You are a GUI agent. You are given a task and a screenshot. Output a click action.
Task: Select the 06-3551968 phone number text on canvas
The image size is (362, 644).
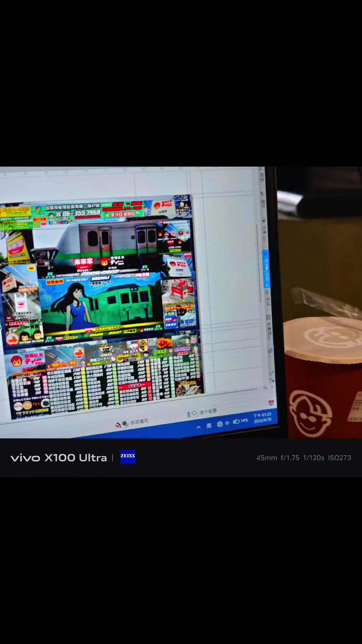click(78, 214)
